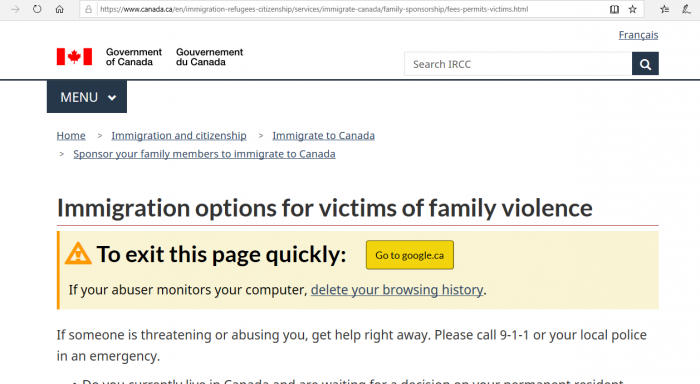
Task: Open the Home breadcrumb link
Action: tap(71, 135)
